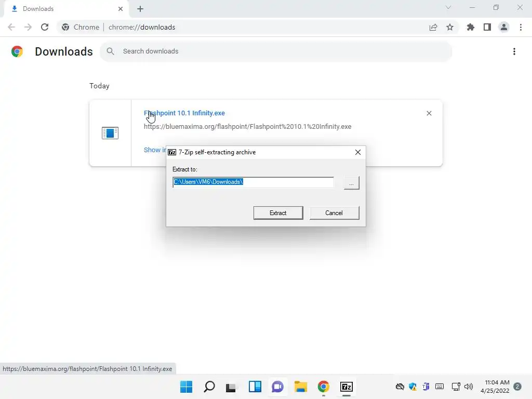Image resolution: width=532 pixels, height=399 pixels.
Task: Click the Chrome site info icon
Action: tap(65, 27)
